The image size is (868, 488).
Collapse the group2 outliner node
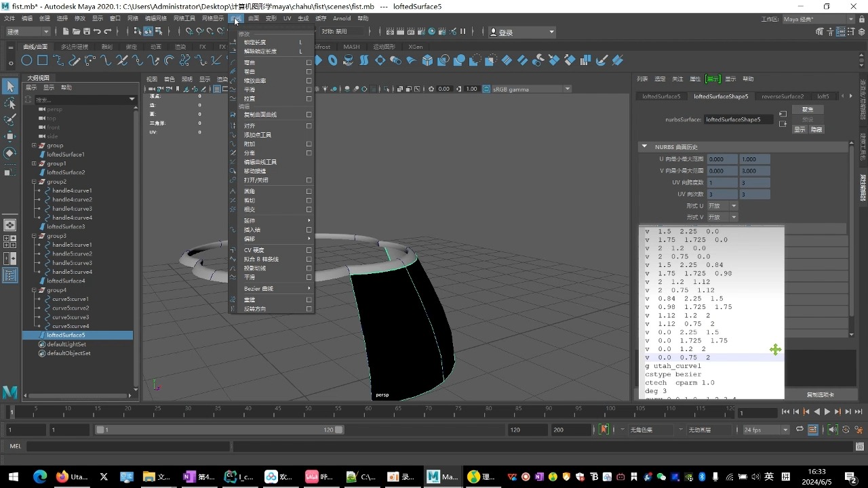tap(34, 182)
